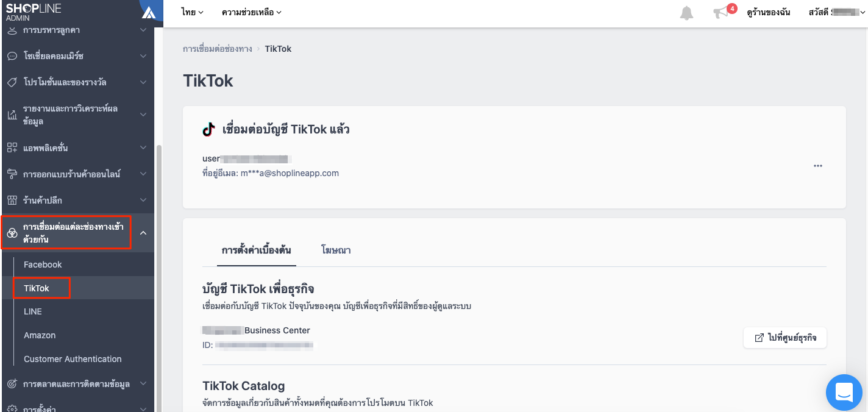Expand the การบริหารลูกค้า menu chevron

[143, 29]
